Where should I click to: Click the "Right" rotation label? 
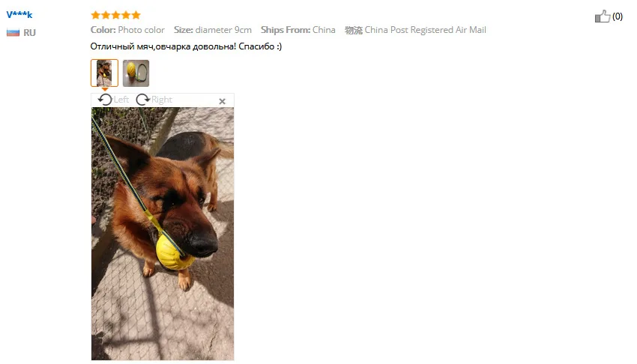tap(162, 100)
